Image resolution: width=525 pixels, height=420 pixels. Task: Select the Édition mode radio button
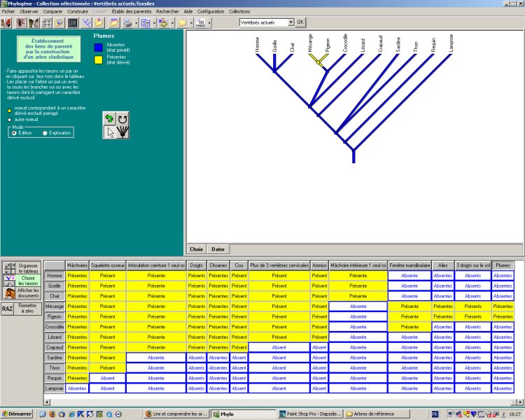coord(13,132)
